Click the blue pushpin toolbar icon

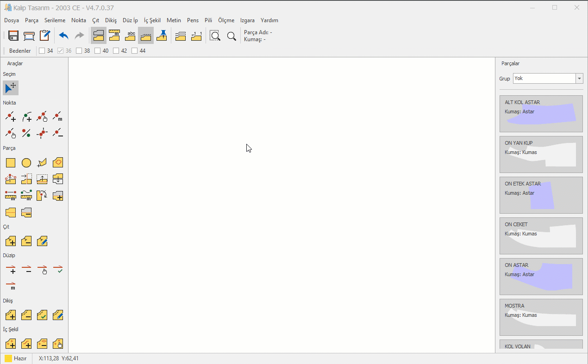[162, 36]
